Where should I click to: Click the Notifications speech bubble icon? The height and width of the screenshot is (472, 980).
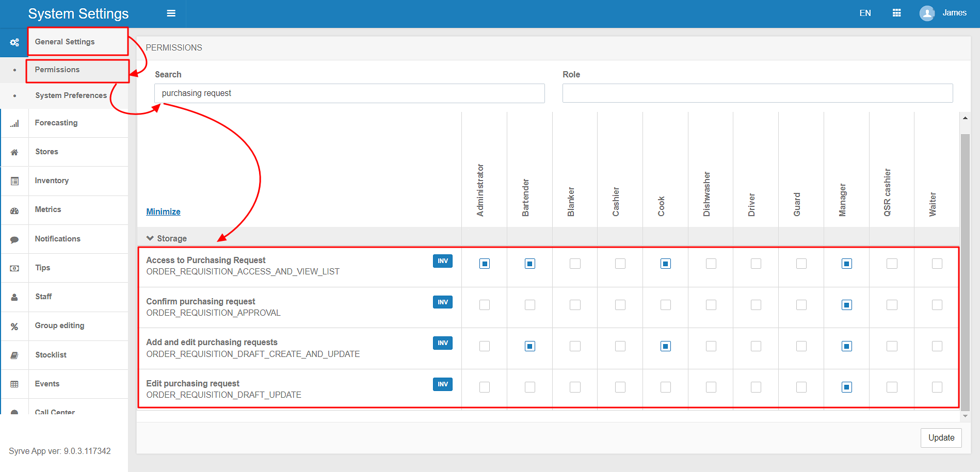click(14, 239)
